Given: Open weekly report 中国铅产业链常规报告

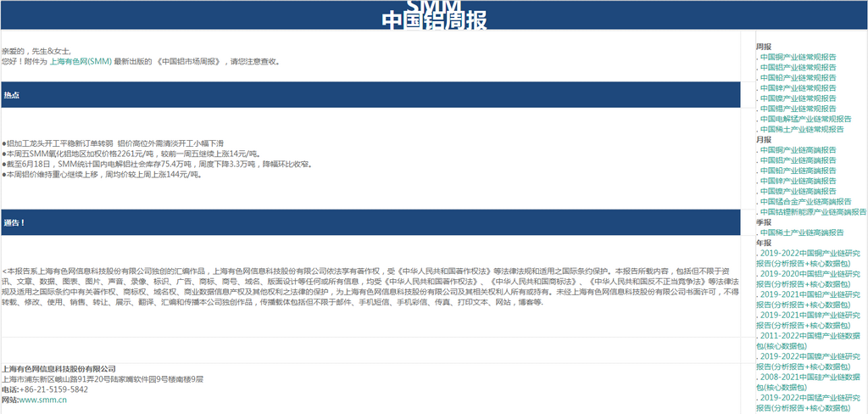Looking at the screenshot, I should (798, 77).
